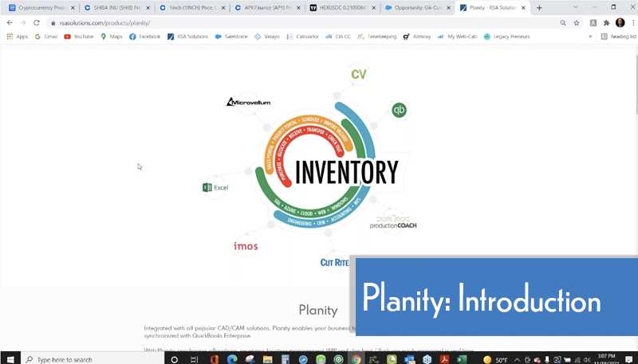The width and height of the screenshot is (638, 364).
Task: Open the Citi CC bookmark
Action: tap(338, 37)
